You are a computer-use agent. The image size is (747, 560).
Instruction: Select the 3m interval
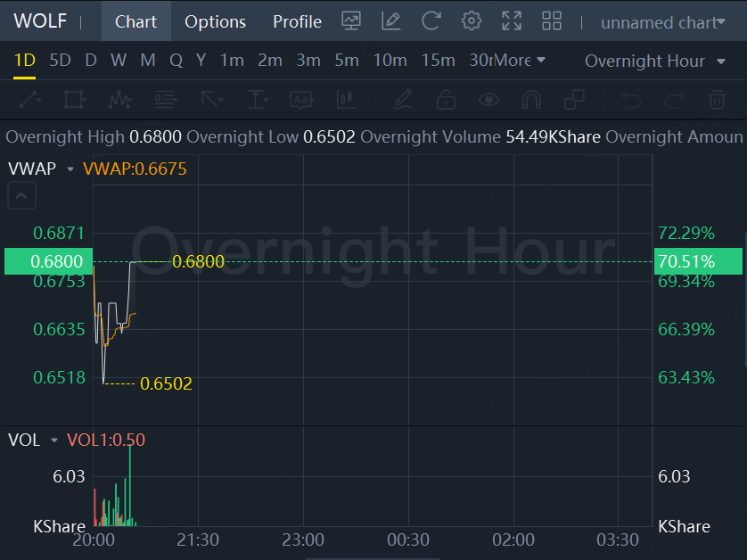click(308, 61)
